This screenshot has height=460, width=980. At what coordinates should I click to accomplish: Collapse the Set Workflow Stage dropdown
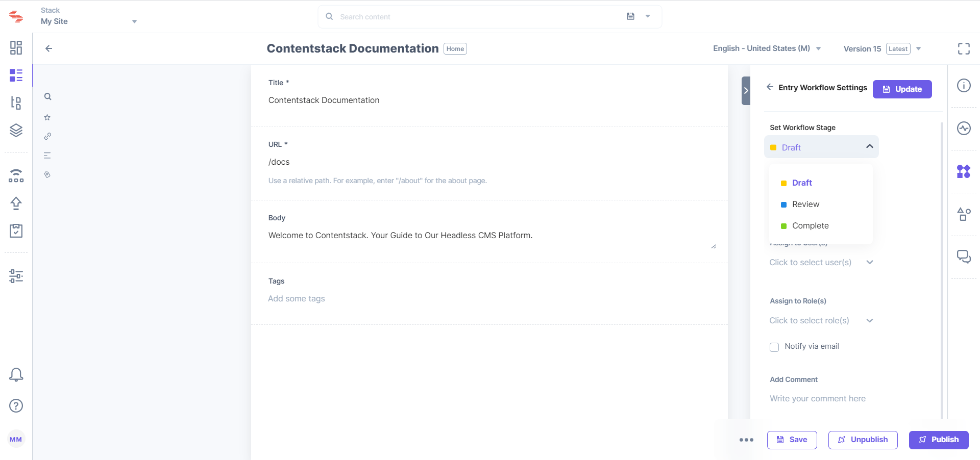pyautogui.click(x=869, y=146)
